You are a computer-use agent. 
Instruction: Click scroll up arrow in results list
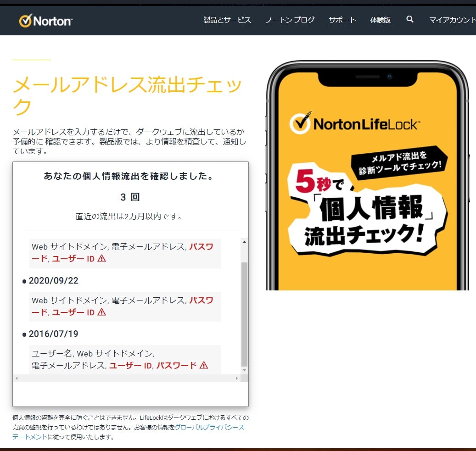244,242
